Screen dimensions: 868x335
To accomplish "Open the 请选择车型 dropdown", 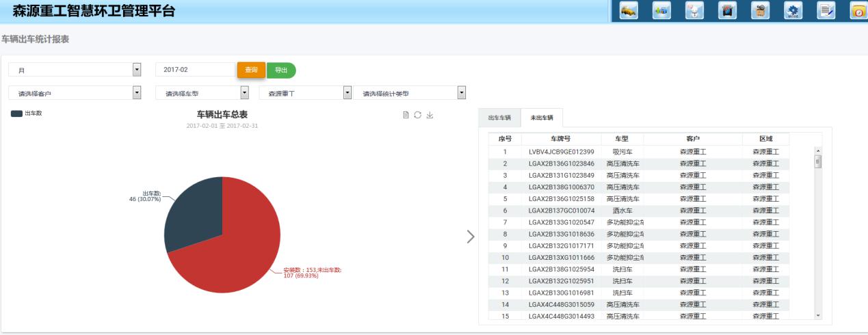I will pyautogui.click(x=202, y=93).
